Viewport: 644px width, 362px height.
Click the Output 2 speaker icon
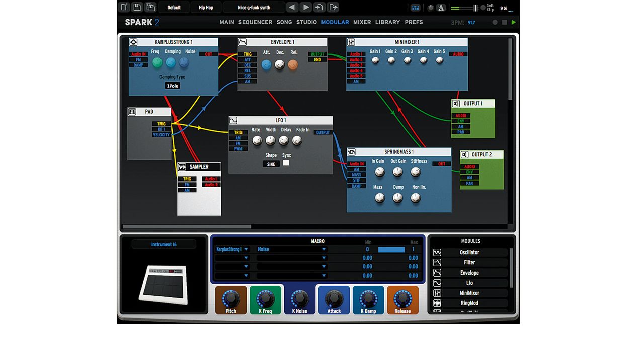(465, 155)
